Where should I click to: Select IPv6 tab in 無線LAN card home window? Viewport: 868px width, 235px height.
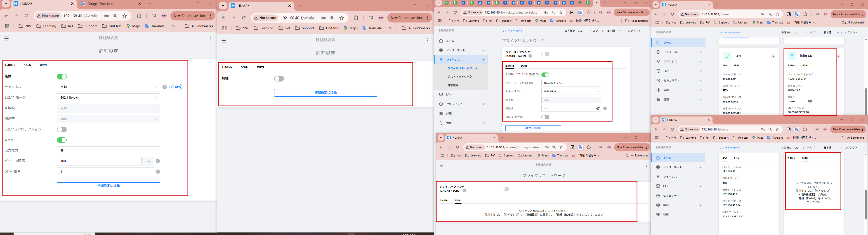737,66
